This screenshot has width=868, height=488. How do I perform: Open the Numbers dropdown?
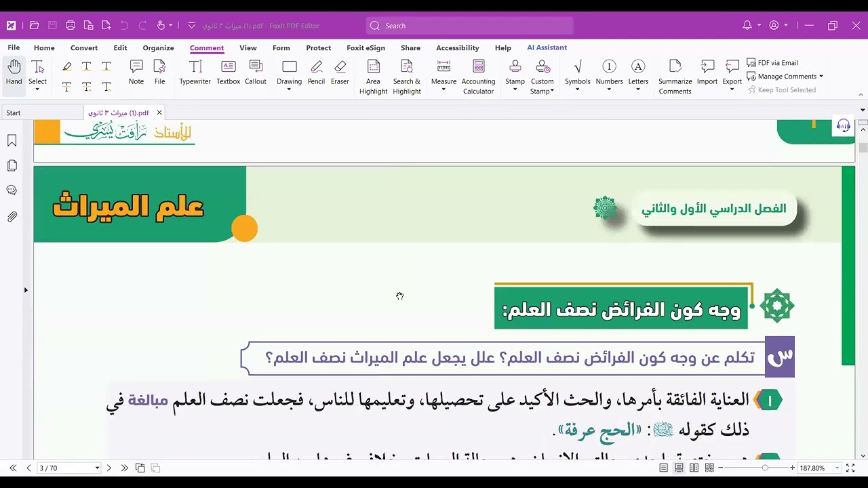click(609, 89)
